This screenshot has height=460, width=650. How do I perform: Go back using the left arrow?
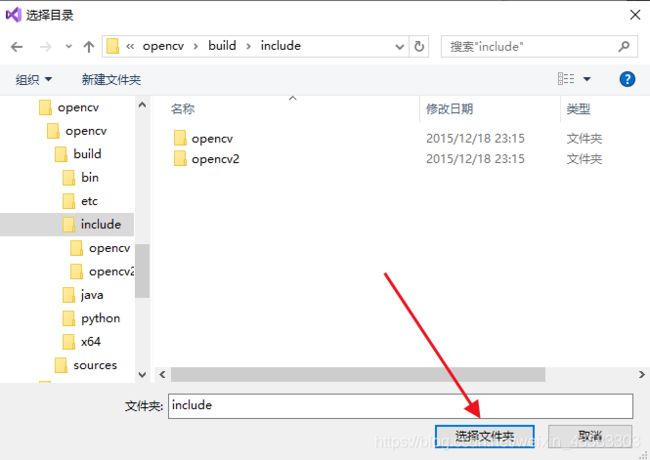tap(17, 47)
